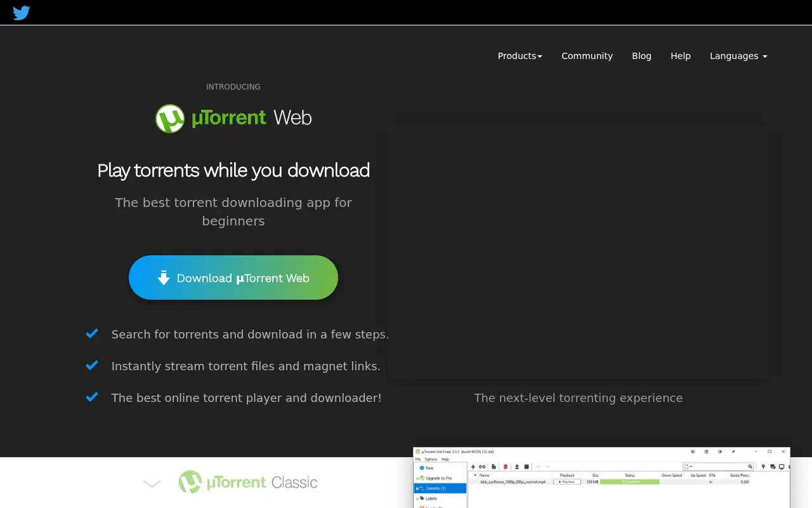Screen dimensions: 812x508
Task: Click the Create New Torrent file icon
Action: (x=494, y=467)
